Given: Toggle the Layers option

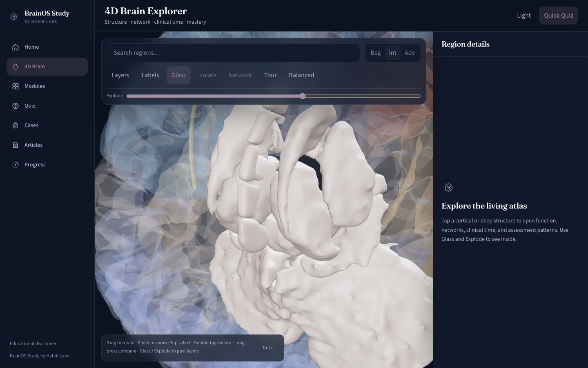Looking at the screenshot, I should tap(120, 75).
